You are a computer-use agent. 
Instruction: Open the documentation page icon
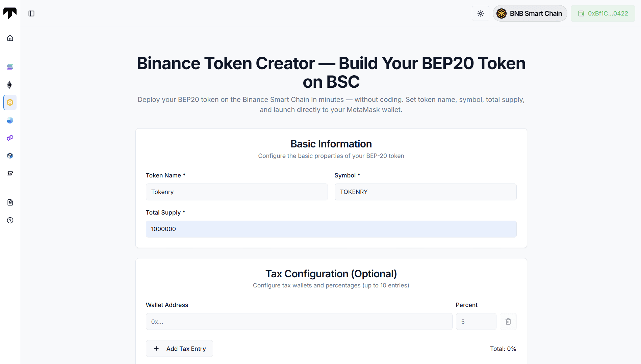[x=10, y=202]
